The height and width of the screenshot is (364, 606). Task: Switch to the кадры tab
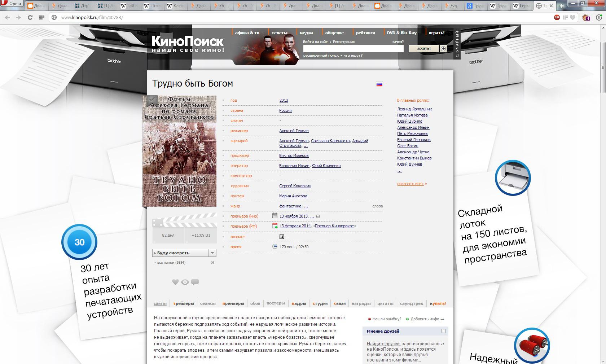[x=299, y=303]
